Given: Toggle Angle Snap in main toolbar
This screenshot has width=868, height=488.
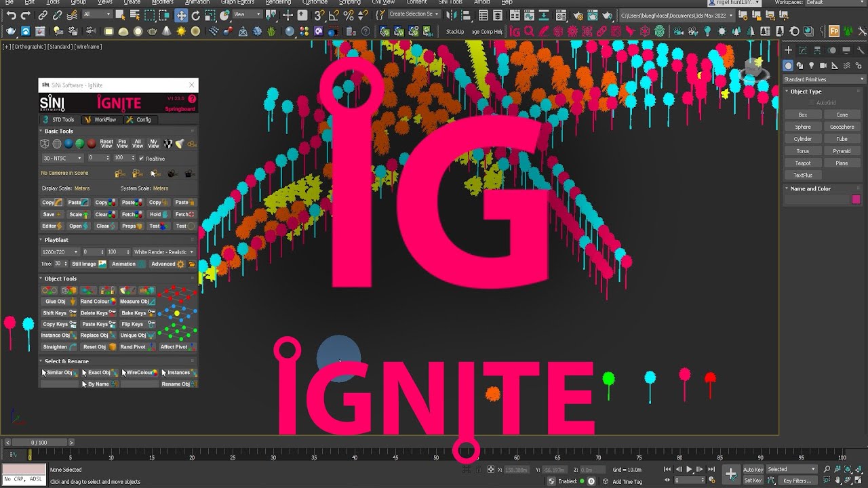Looking at the screenshot, I should pos(334,15).
